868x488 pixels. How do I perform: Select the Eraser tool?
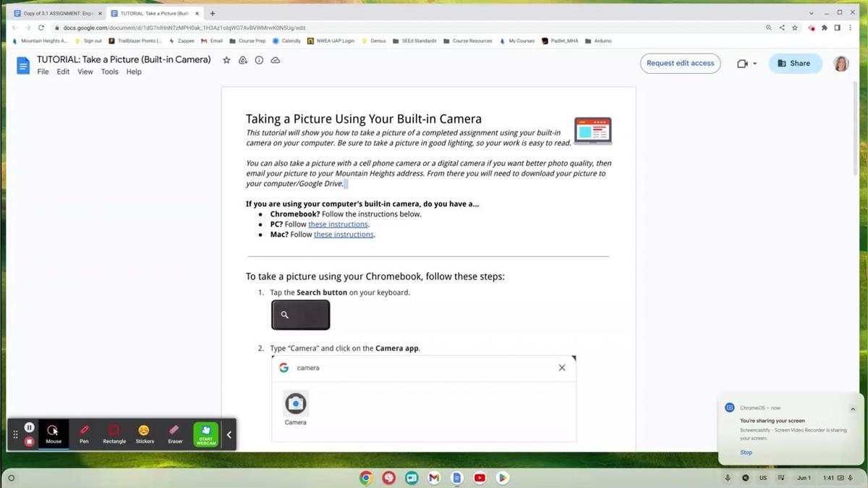[175, 434]
